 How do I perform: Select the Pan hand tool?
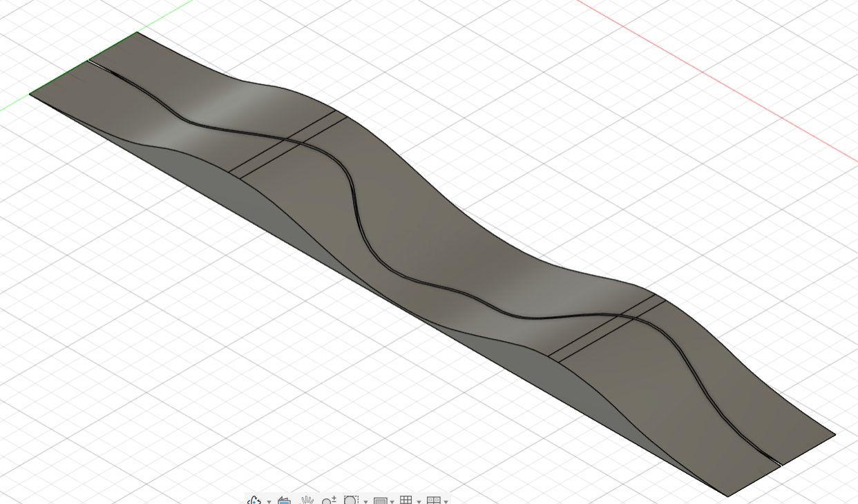[307, 500]
